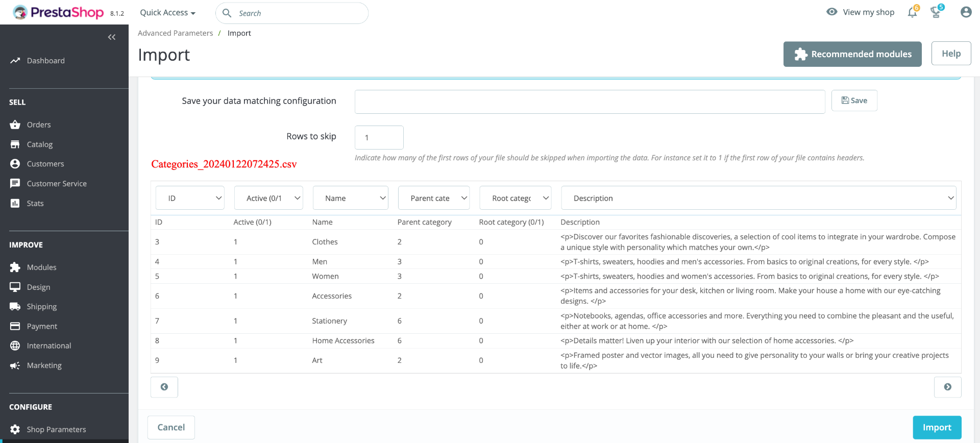Click the previous columns arrow button
Screen dimensions: 980x443
164,387
